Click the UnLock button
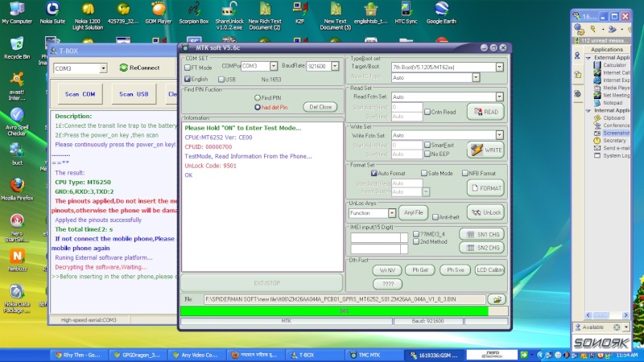Screen dimensions: 644x362 [486, 212]
